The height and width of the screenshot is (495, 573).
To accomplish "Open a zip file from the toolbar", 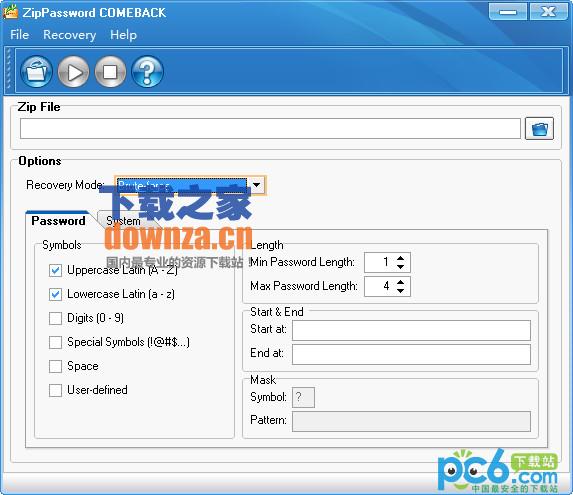I will tap(37, 72).
